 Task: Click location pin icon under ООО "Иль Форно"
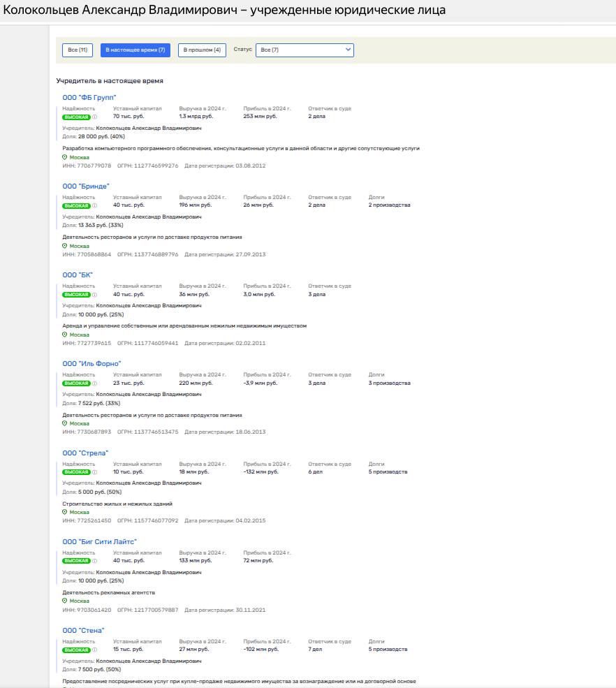point(65,423)
